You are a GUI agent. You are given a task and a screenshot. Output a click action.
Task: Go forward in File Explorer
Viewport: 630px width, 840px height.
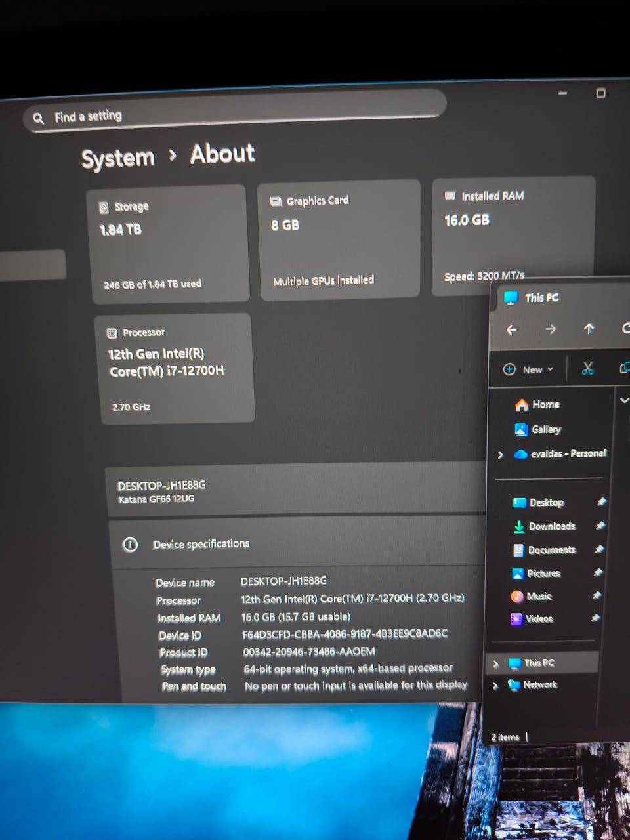click(551, 329)
